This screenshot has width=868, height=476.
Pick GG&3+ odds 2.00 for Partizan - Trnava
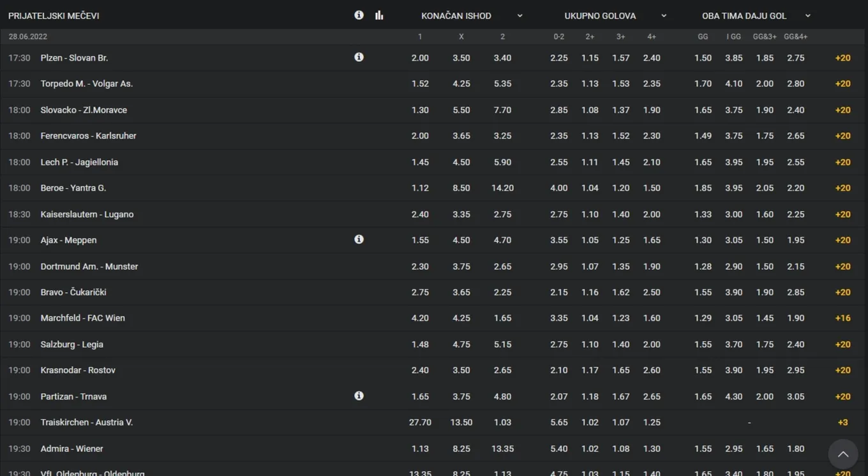[x=765, y=396]
